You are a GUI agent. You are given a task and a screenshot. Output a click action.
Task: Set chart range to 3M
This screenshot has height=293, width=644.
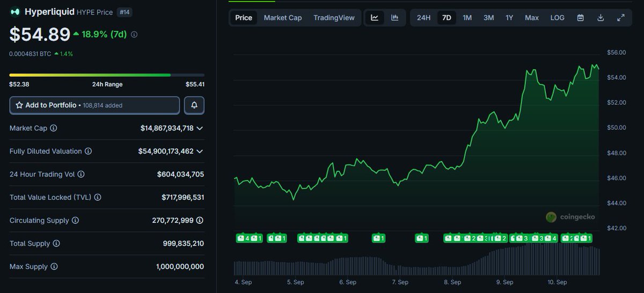[x=488, y=18]
